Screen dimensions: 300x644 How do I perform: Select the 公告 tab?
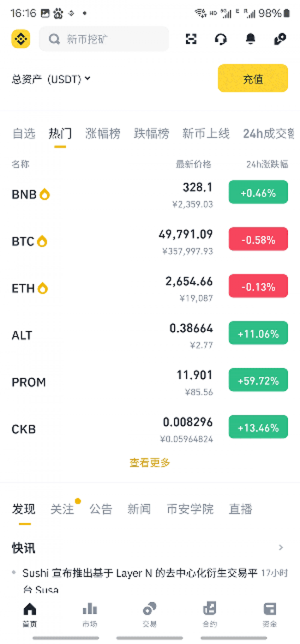pos(101,509)
